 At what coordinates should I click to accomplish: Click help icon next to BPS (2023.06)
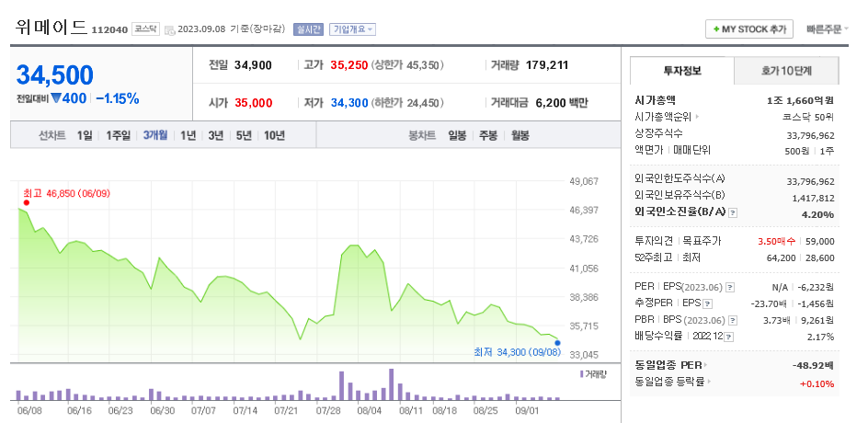[733, 320]
